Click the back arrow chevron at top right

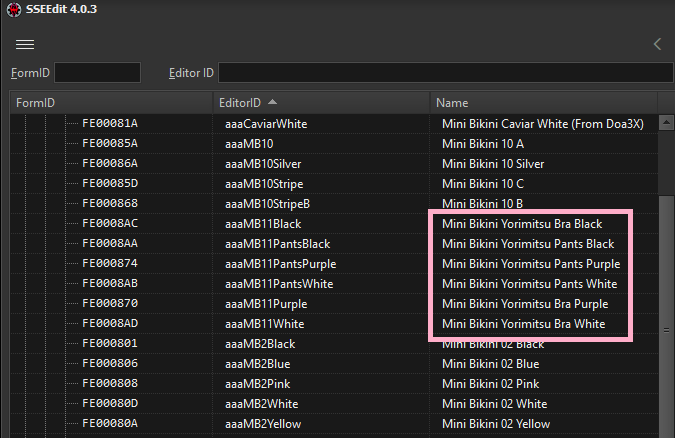(x=657, y=44)
